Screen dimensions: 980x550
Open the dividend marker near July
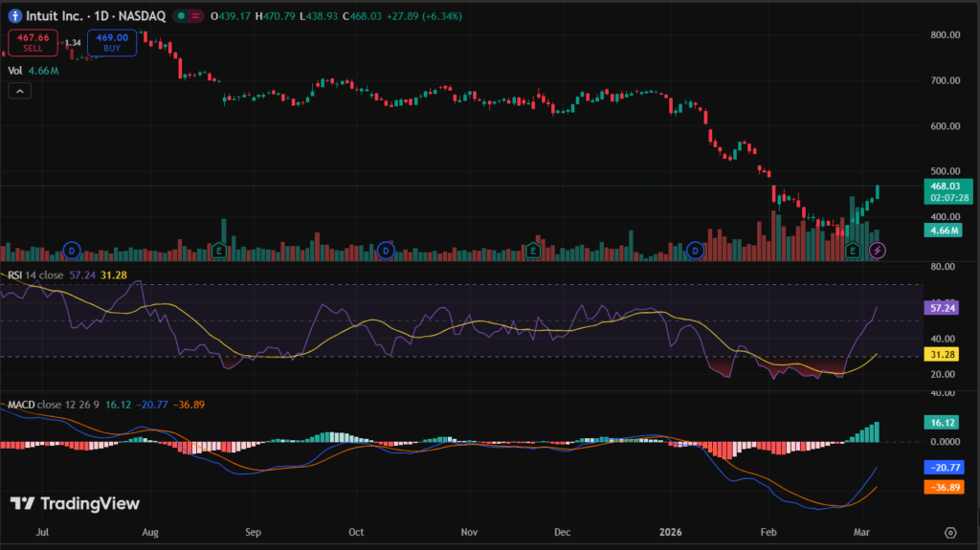(71, 251)
